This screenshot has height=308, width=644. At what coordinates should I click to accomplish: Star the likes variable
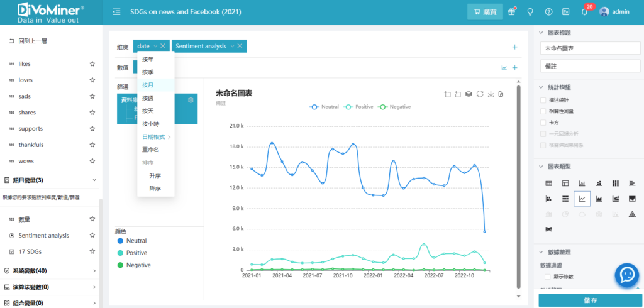[x=92, y=64]
